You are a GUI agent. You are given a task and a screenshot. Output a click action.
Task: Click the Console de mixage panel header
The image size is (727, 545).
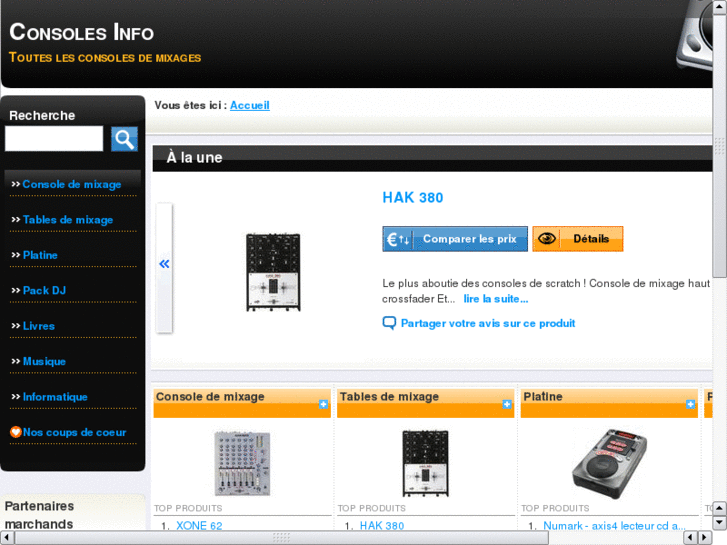(242, 403)
